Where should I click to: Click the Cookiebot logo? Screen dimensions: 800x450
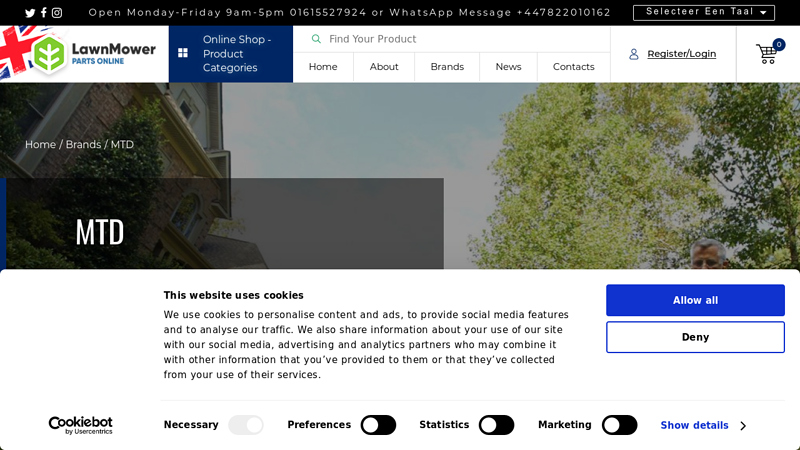[x=81, y=425]
